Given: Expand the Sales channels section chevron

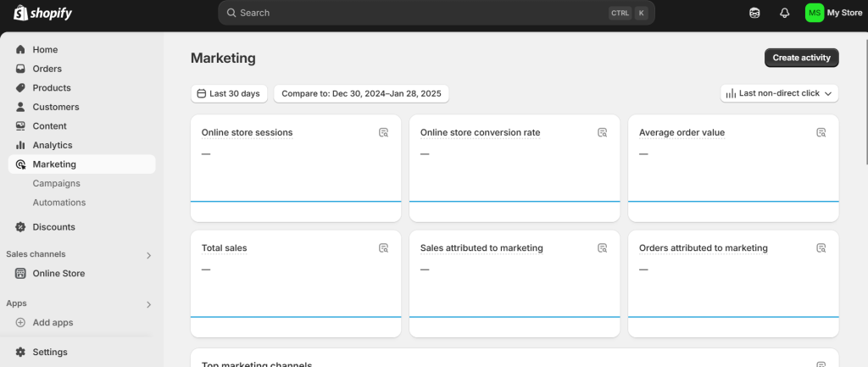Looking at the screenshot, I should click(149, 255).
